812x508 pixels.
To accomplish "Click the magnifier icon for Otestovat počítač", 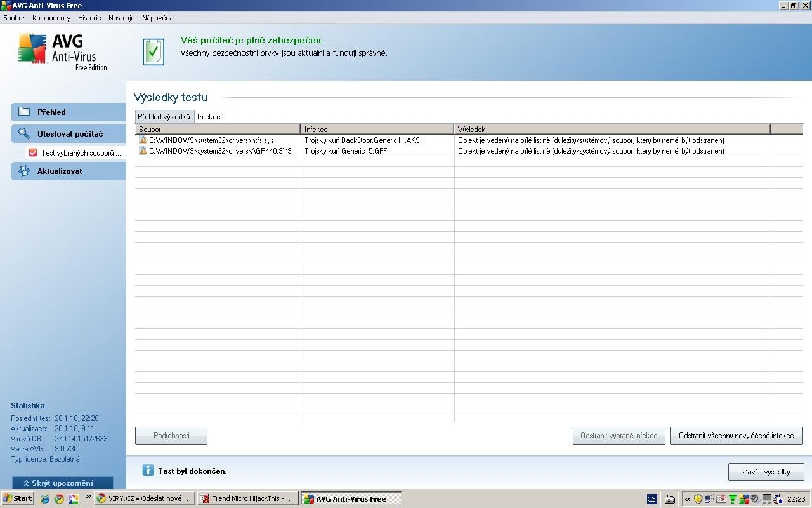I will pyautogui.click(x=24, y=134).
